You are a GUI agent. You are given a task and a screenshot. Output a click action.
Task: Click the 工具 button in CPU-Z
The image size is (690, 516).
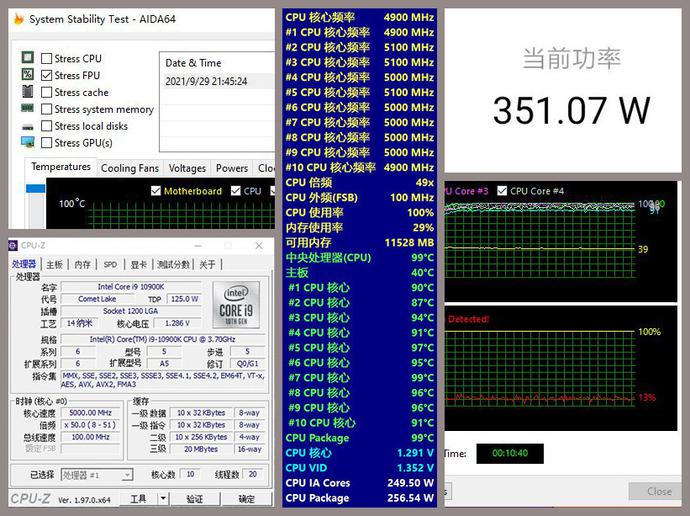point(138,498)
